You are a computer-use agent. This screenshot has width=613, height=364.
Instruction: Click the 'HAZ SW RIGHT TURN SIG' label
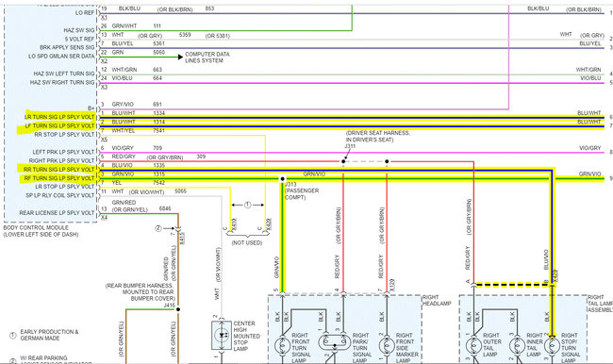[x=62, y=82]
